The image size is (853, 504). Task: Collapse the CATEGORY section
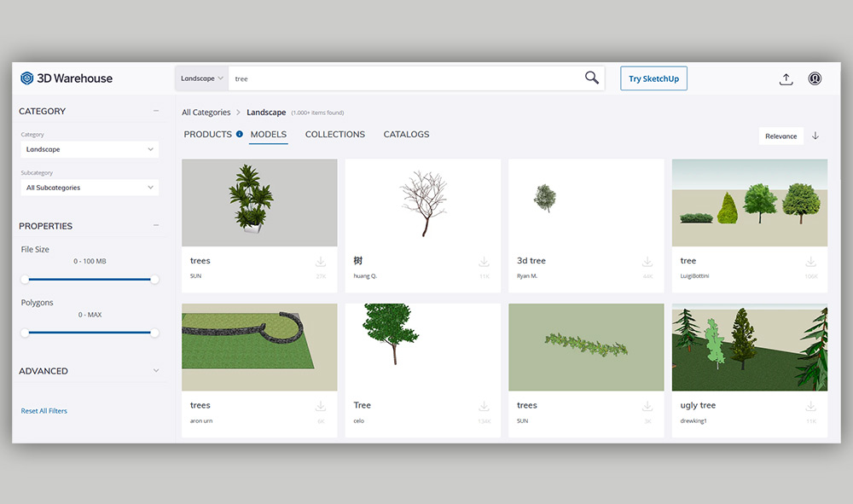coord(156,111)
